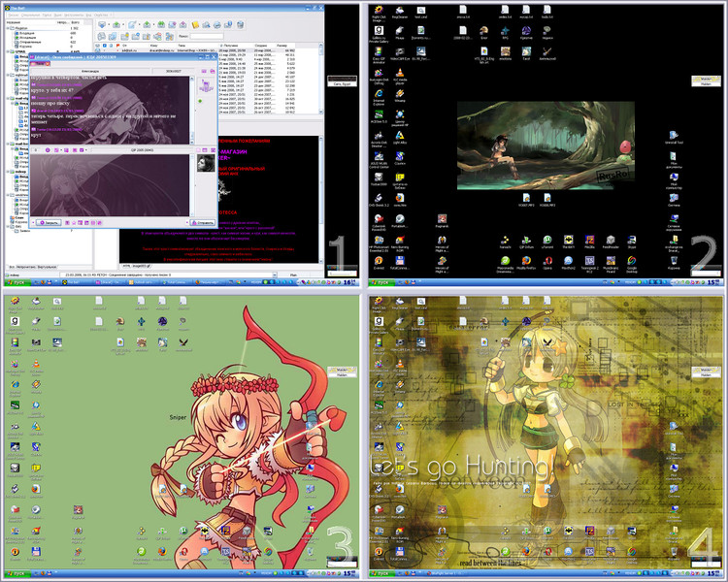Open the smiley picker in the QIP message toolbar
The width and height of the screenshot is (728, 582).
click(48, 150)
